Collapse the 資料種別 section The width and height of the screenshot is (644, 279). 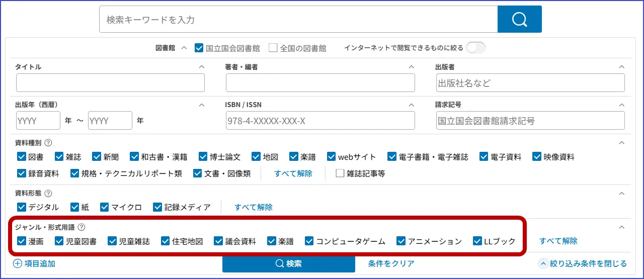pos(621,143)
